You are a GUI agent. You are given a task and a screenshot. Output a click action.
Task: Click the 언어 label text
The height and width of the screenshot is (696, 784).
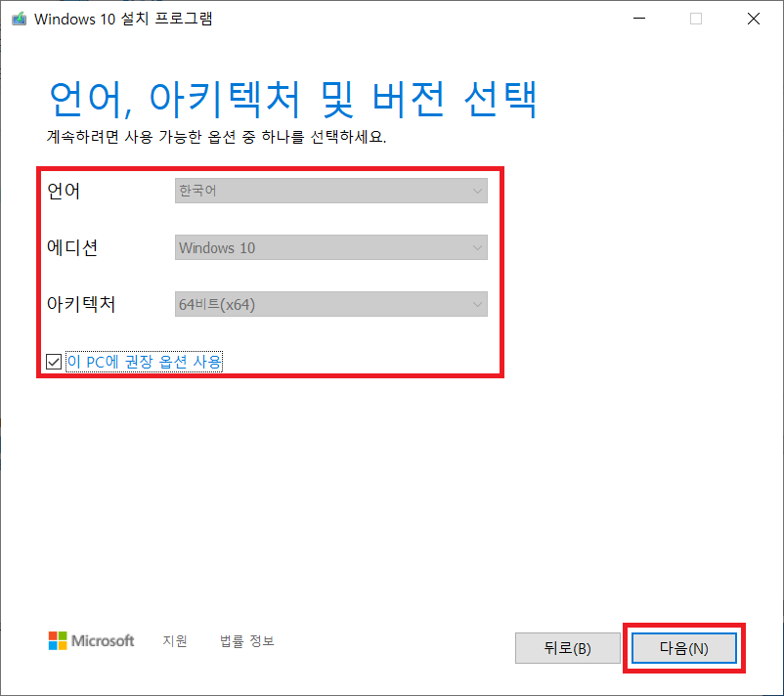(64, 191)
